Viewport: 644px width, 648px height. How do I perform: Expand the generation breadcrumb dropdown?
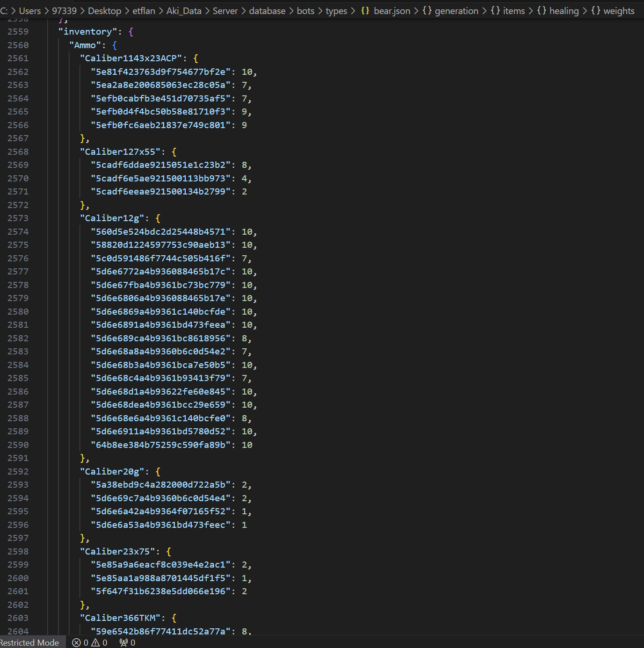(456, 11)
